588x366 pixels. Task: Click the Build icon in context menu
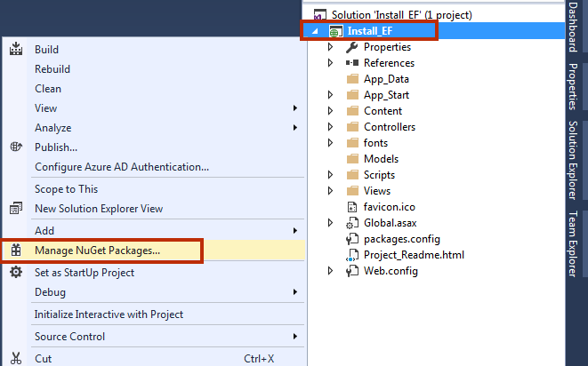tap(16, 49)
